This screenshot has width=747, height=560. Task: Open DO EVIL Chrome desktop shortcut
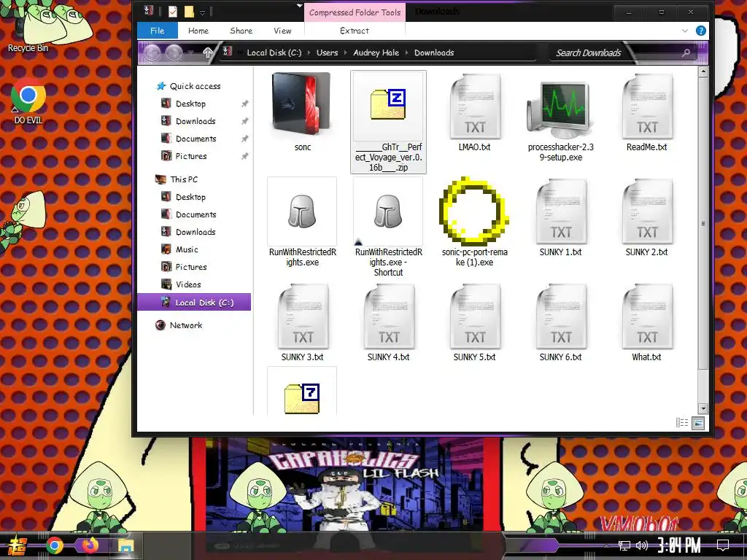(x=28, y=101)
